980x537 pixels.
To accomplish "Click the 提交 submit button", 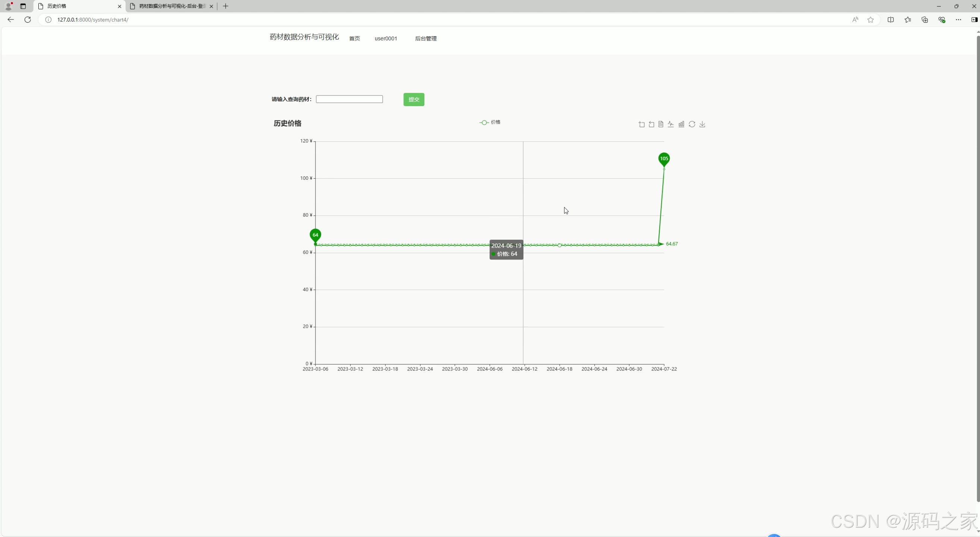I will (414, 100).
